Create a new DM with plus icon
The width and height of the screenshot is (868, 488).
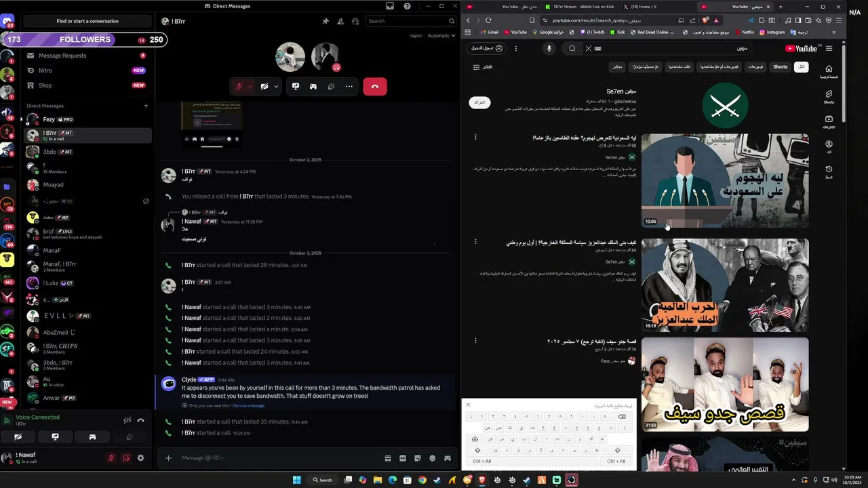click(x=146, y=106)
